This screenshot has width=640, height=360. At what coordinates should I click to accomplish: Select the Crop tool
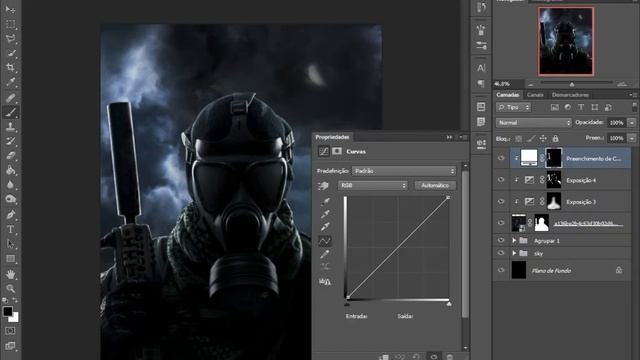(x=10, y=67)
